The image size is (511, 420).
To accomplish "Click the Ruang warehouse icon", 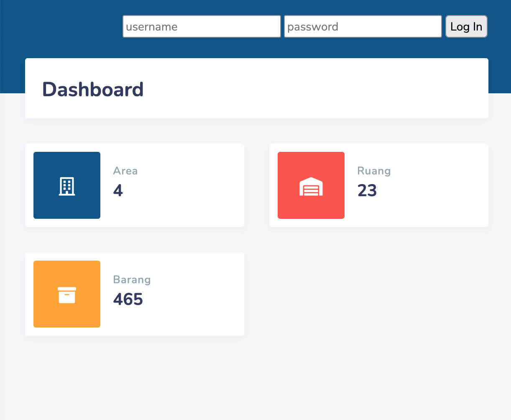I will [311, 187].
